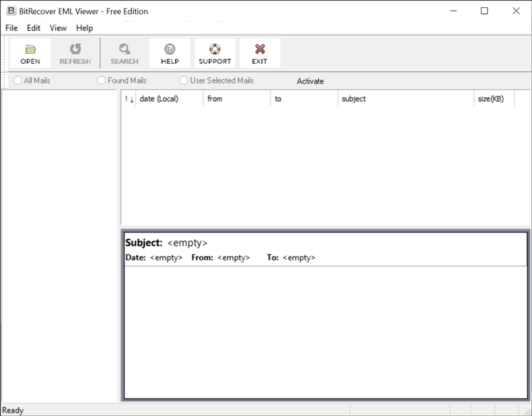Open the Help menu
532x416 pixels.
pos(84,28)
